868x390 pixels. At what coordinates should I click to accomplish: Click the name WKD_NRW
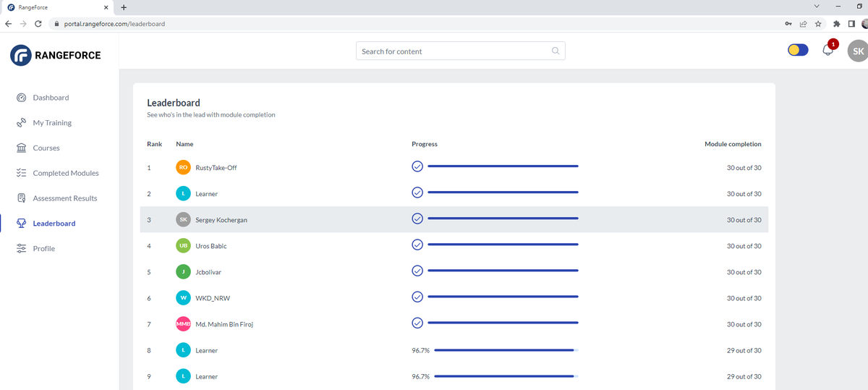tap(213, 298)
